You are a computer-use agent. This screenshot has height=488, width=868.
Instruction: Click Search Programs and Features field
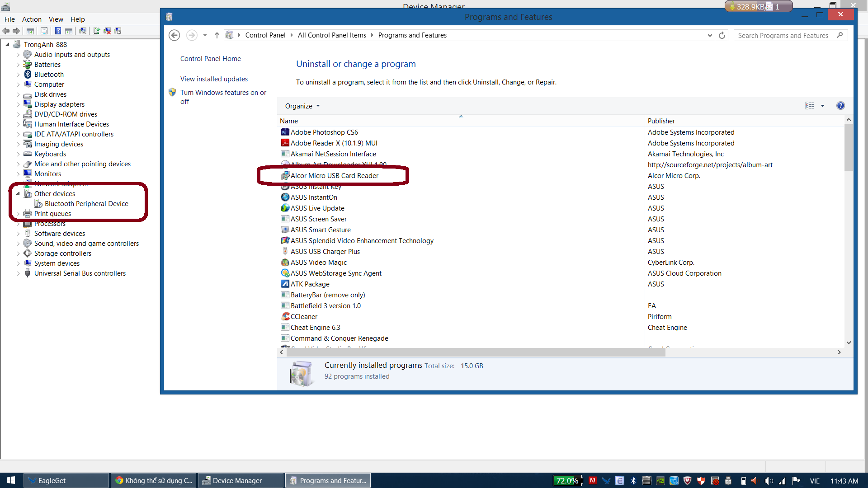pyautogui.click(x=790, y=35)
